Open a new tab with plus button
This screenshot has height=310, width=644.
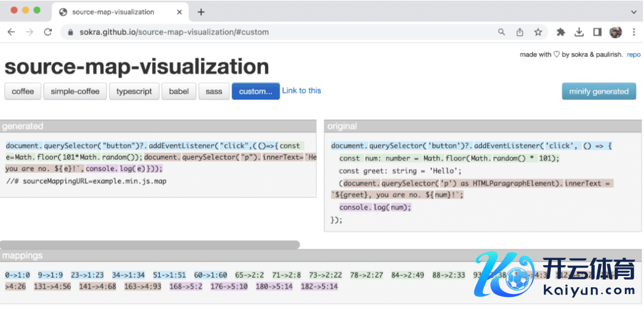click(201, 12)
